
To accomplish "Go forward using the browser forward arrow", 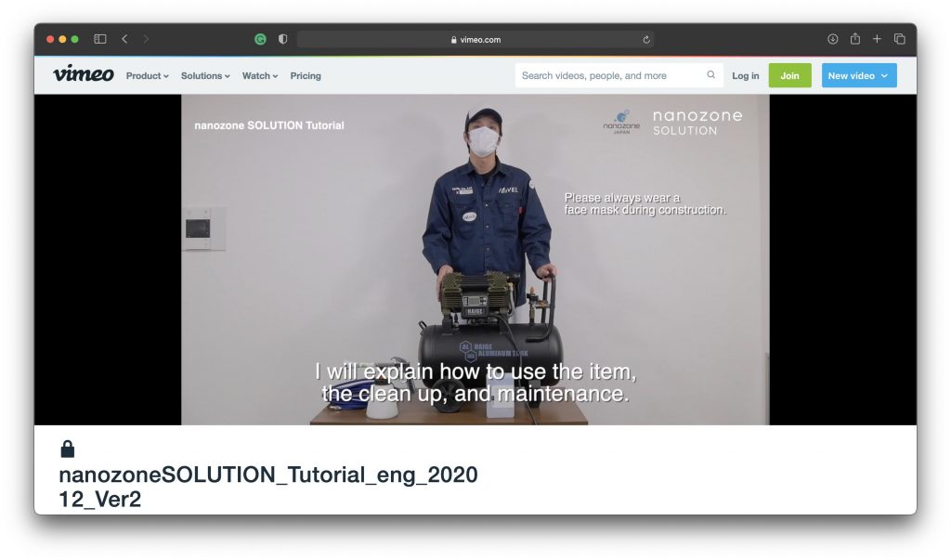I will pos(146,39).
